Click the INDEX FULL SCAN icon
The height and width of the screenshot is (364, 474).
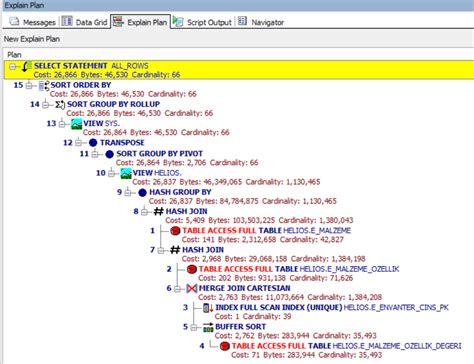(208, 308)
